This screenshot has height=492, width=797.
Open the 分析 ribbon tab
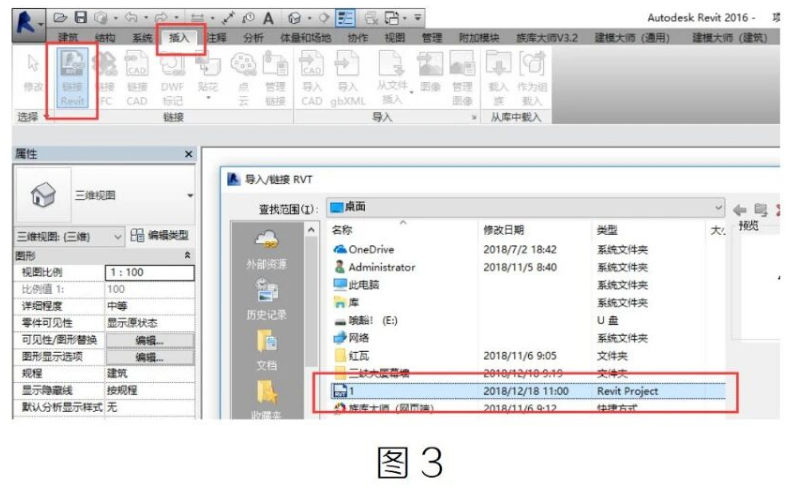tap(253, 38)
